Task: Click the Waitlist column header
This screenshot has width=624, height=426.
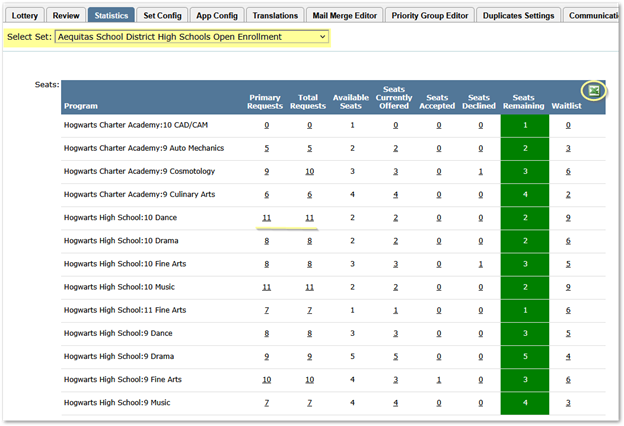Action: tap(566, 106)
